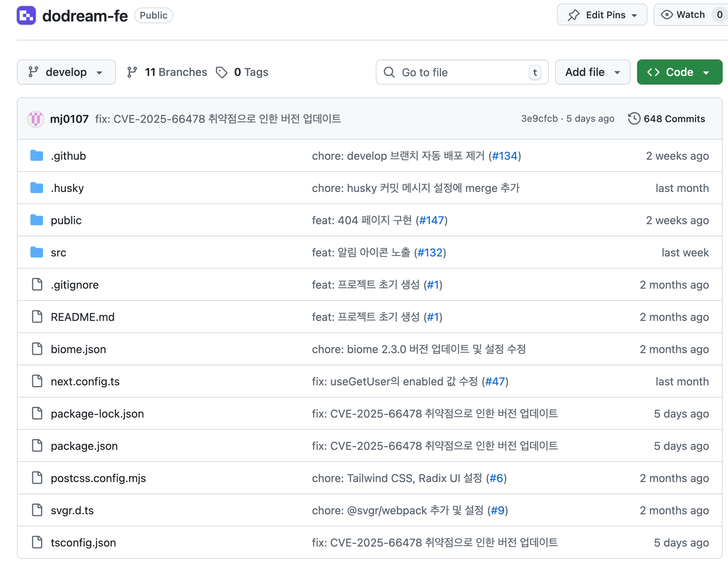
Task: Open the green Code dropdown
Action: click(x=679, y=72)
